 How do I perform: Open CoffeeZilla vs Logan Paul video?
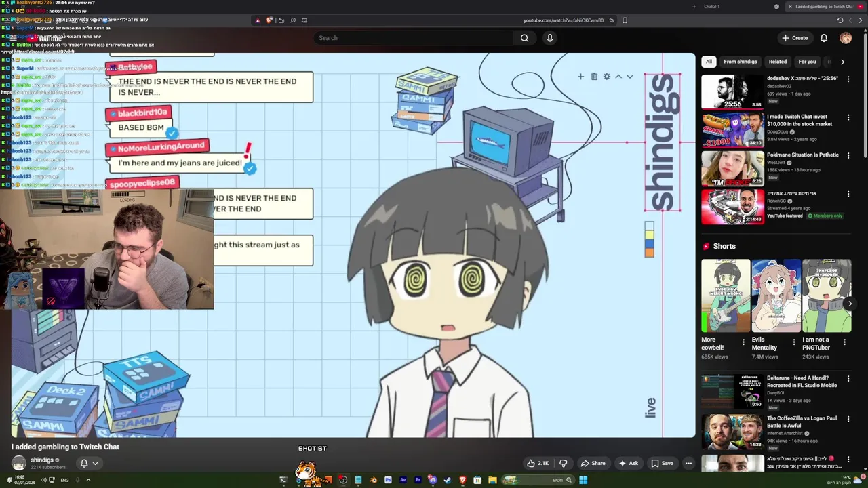pos(732,431)
